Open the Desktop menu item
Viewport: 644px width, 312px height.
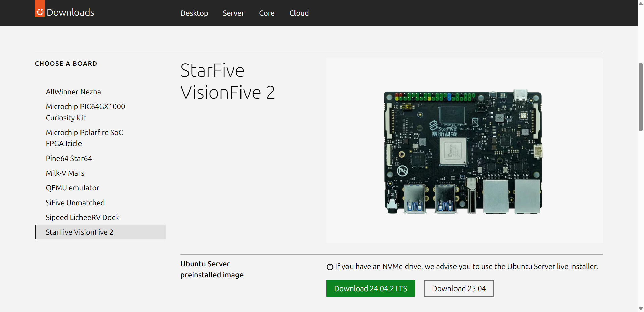194,13
